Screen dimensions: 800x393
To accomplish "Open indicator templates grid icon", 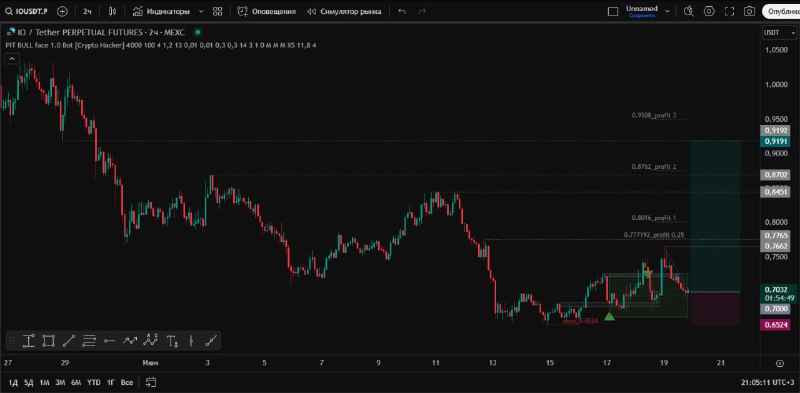I will tap(217, 11).
